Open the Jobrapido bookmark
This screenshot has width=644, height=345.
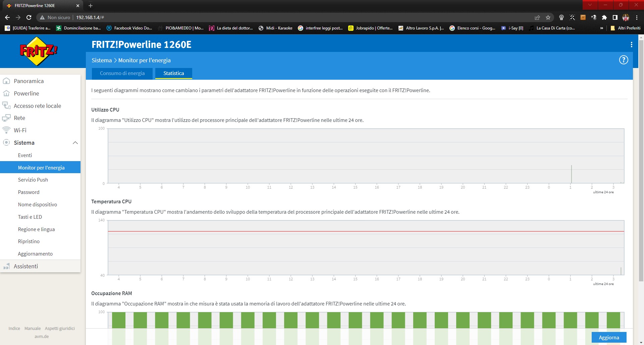coord(370,28)
